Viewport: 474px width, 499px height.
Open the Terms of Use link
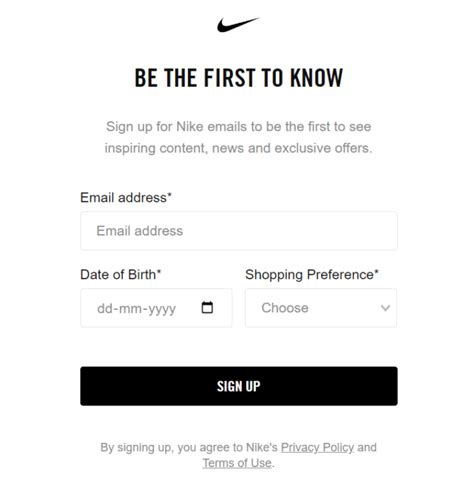(237, 463)
